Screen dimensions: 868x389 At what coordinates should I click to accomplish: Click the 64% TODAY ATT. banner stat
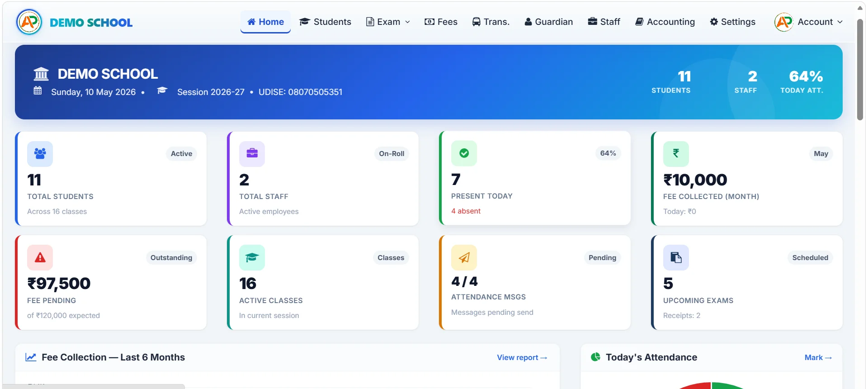(x=802, y=81)
